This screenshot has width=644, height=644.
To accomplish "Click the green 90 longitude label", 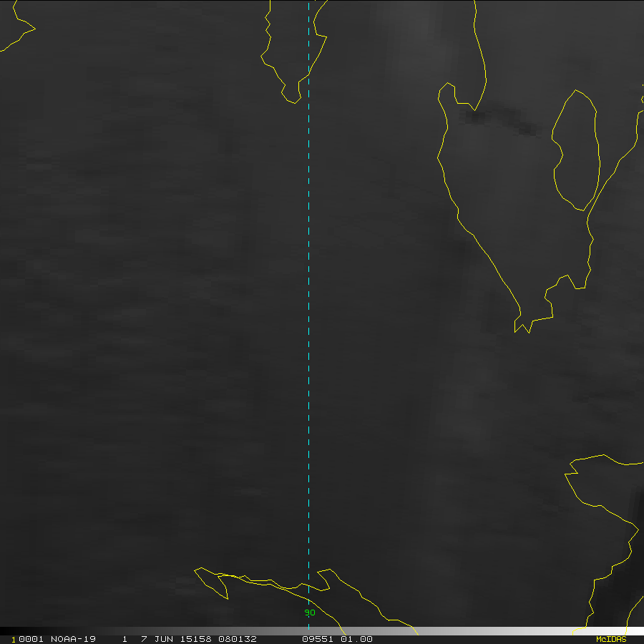I will click(x=310, y=613).
